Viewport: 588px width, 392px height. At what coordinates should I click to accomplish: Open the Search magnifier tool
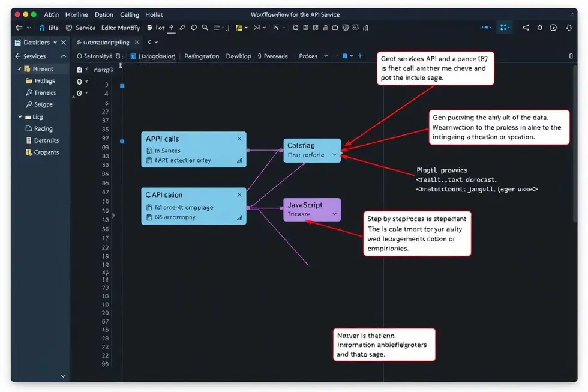(206, 28)
